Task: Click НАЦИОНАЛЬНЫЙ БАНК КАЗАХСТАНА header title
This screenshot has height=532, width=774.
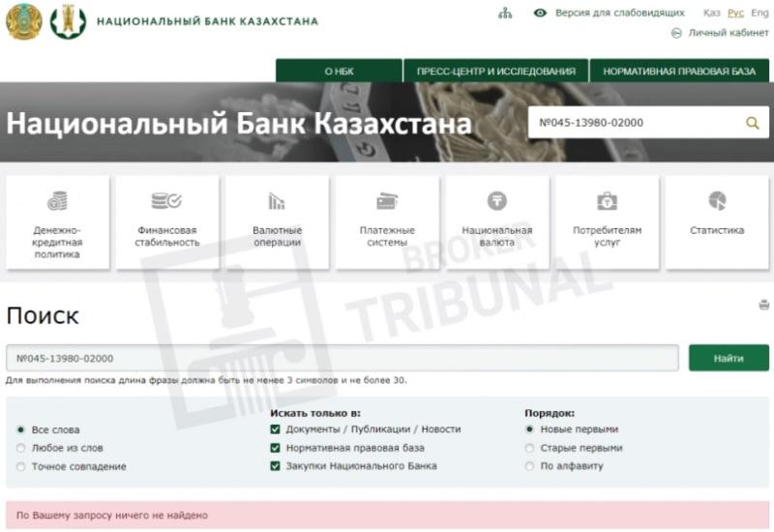Action: [x=207, y=21]
